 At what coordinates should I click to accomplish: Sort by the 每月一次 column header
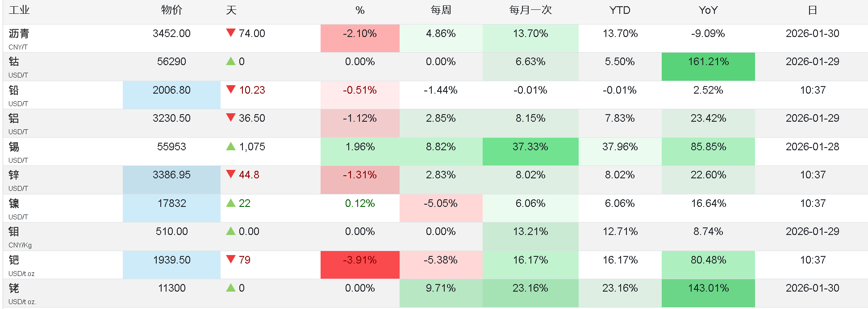(530, 10)
